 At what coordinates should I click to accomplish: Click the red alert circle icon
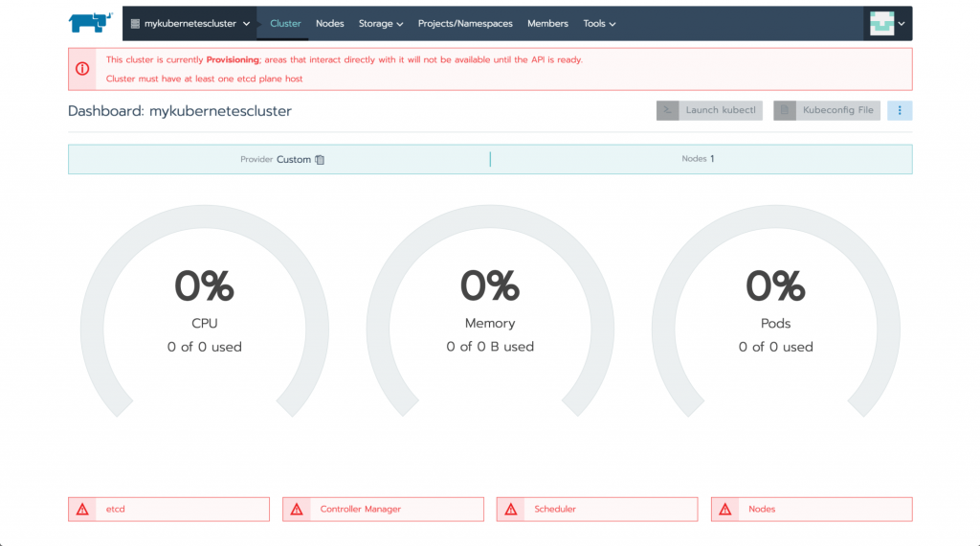[x=82, y=69]
